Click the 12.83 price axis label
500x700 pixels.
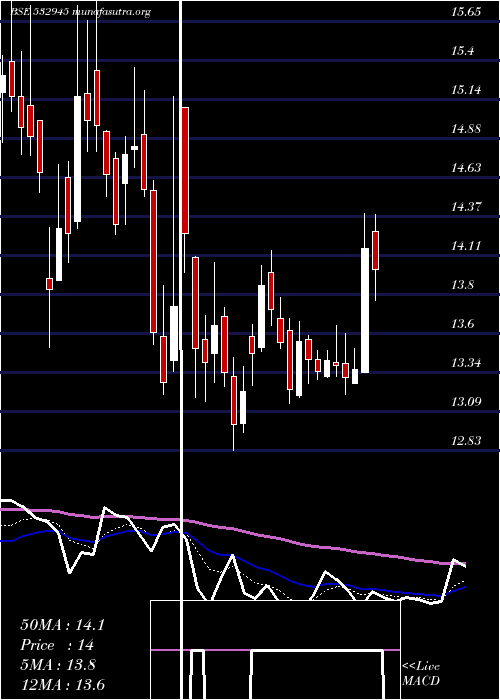tap(466, 441)
